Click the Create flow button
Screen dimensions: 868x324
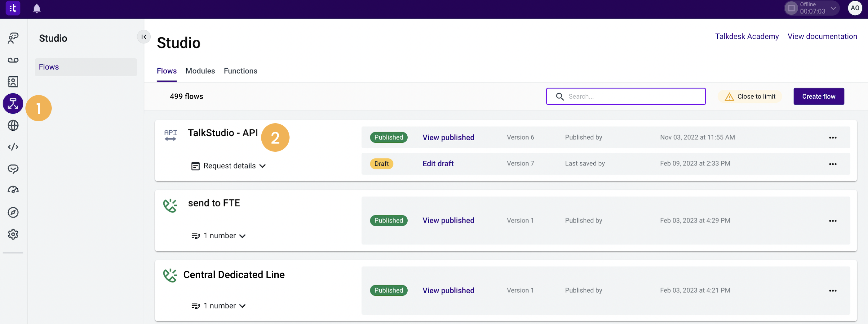click(818, 97)
